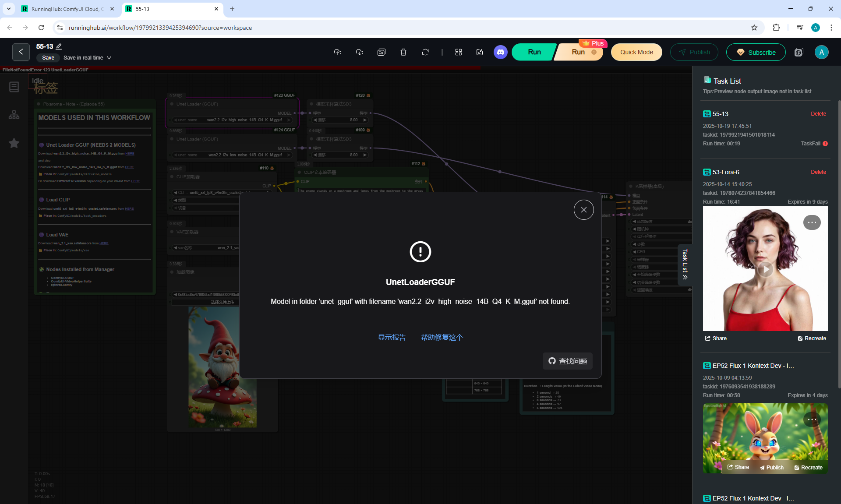Screen dimensions: 841x504
Task: Click the pencil edit icon beside 55-13
Action: click(59, 46)
